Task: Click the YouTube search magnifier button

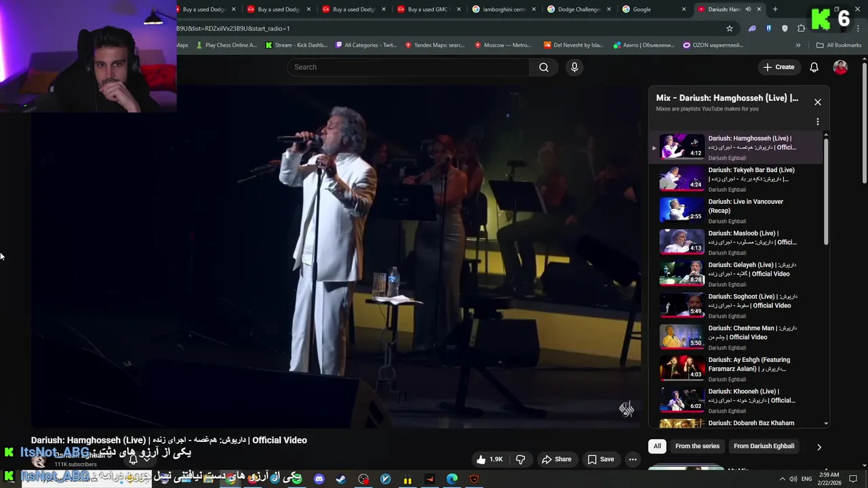Action: (x=544, y=67)
